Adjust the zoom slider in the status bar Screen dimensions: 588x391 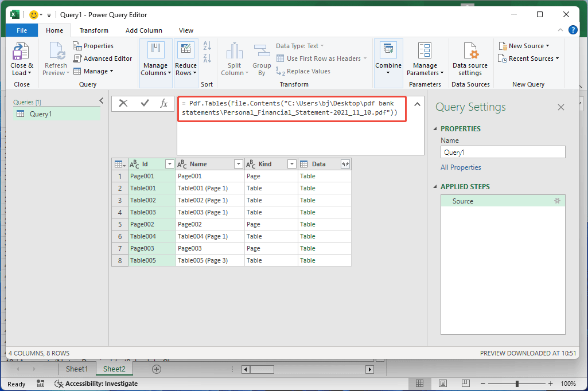(517, 384)
